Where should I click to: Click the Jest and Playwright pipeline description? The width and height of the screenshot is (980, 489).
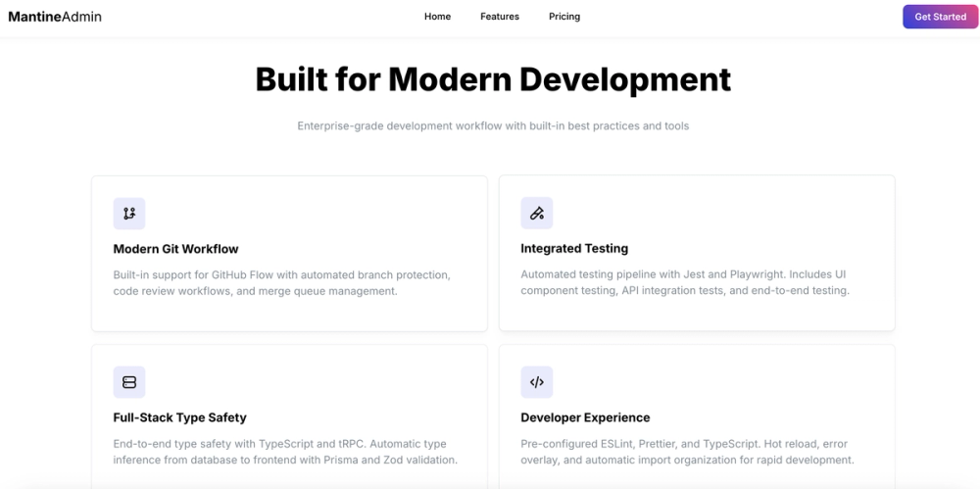pos(685,282)
